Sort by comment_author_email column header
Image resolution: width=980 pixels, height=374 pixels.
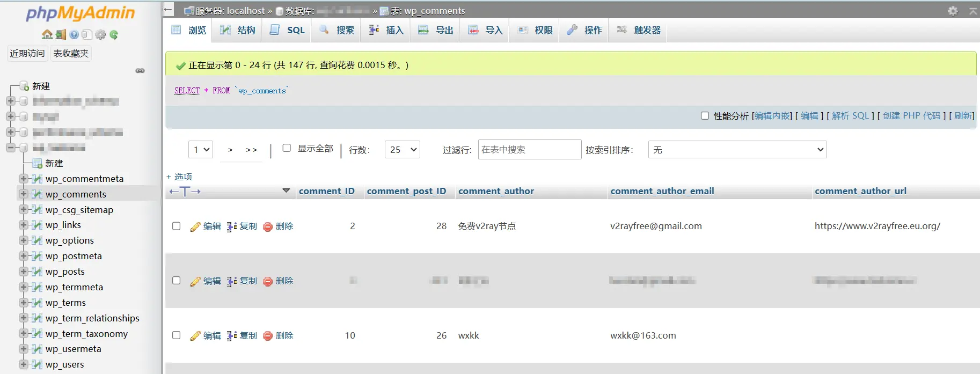point(662,191)
